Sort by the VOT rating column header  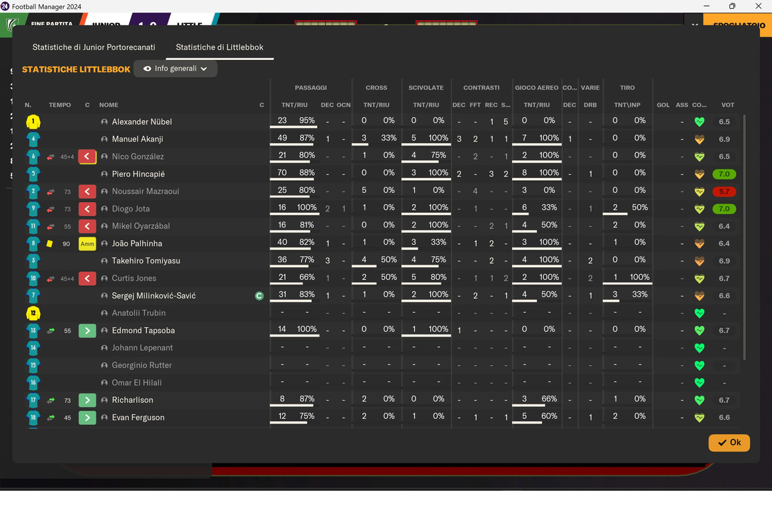point(727,105)
